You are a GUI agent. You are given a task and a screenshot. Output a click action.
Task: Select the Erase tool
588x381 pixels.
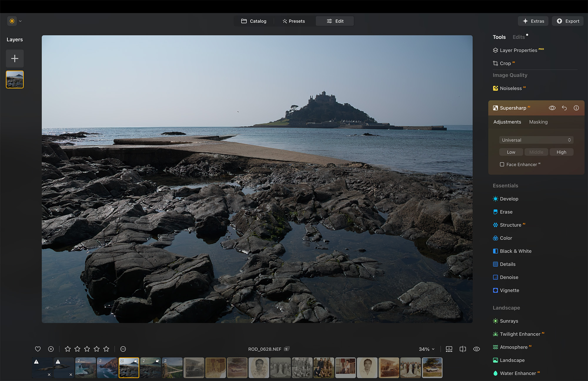click(506, 212)
